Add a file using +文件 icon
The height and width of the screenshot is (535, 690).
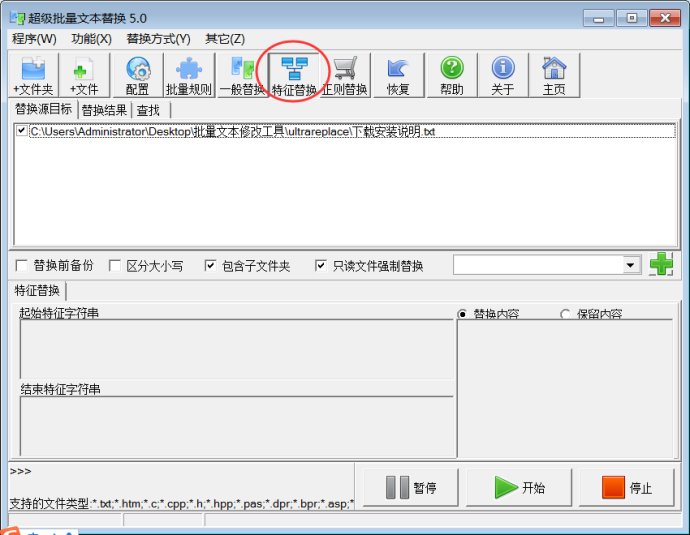84,75
